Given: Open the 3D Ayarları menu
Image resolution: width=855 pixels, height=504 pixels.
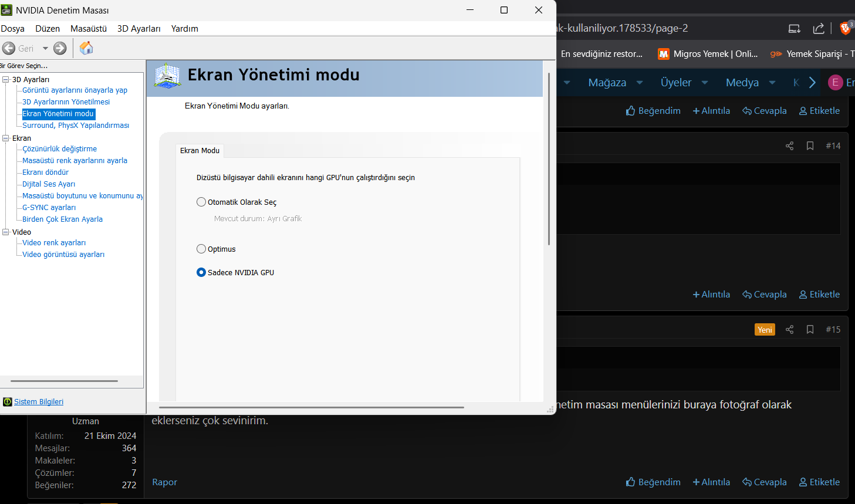Looking at the screenshot, I should click(139, 29).
